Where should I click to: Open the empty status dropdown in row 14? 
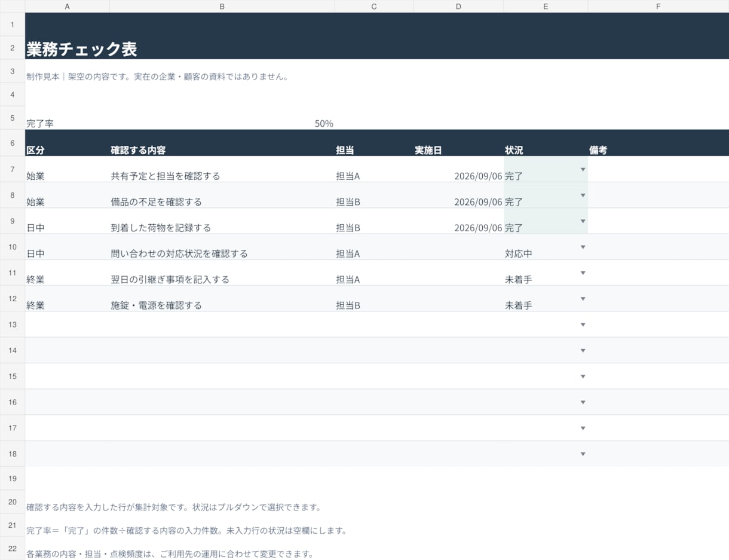pos(583,351)
